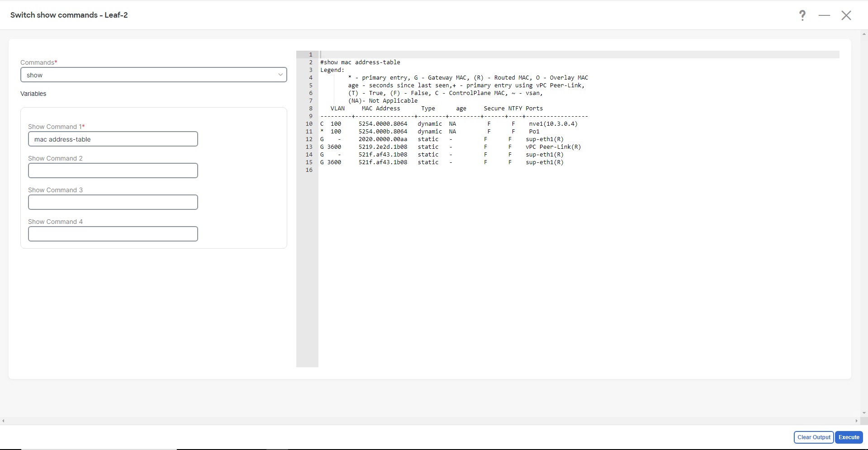The image size is (868, 450).
Task: Click the vPC Peer-Link(R) port entry
Action: coord(553,147)
